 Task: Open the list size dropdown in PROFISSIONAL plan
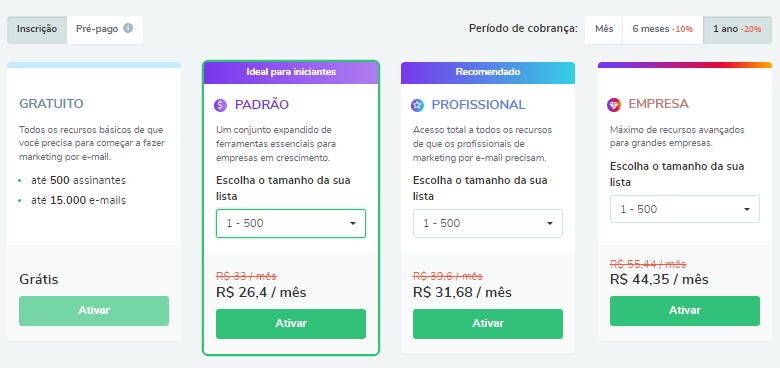click(488, 223)
